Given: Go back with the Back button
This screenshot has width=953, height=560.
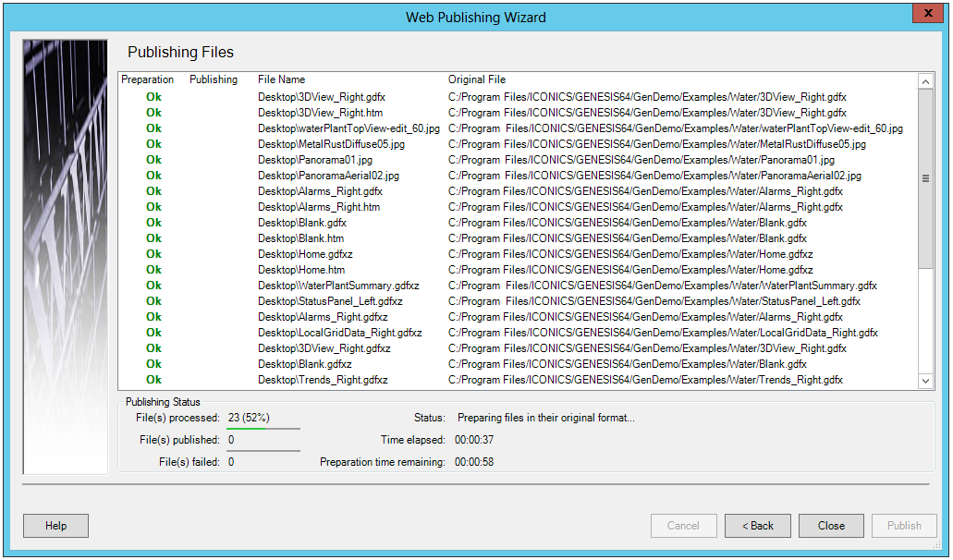Looking at the screenshot, I should coord(756,526).
